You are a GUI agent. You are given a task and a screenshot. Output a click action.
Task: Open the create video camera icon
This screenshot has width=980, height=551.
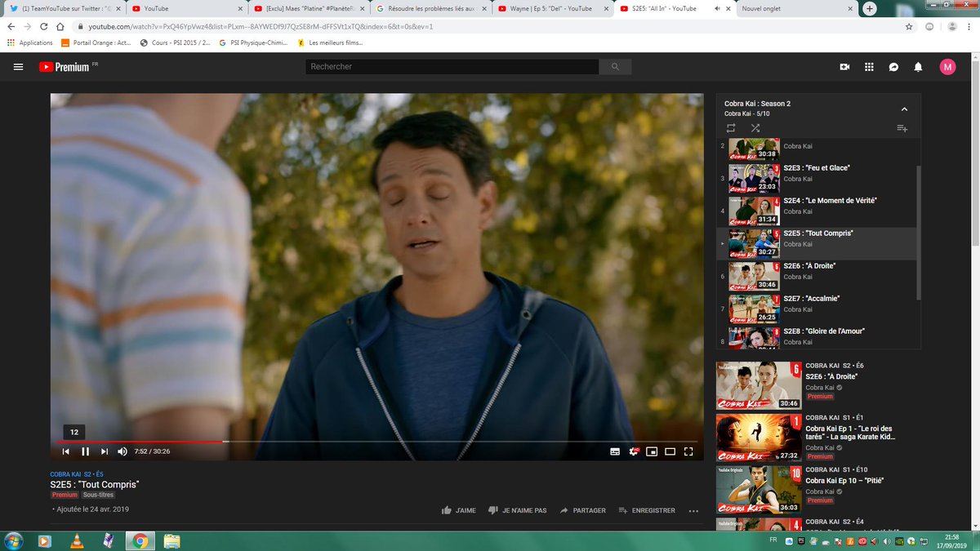(844, 67)
